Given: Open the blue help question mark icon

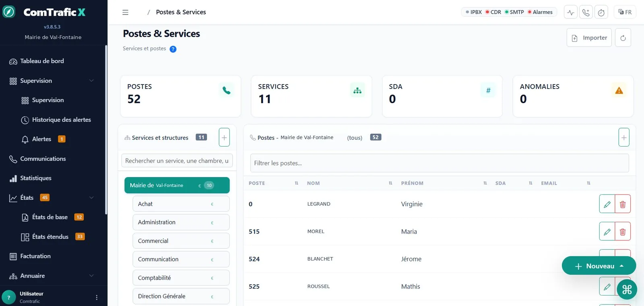Looking at the screenshot, I should (x=173, y=49).
